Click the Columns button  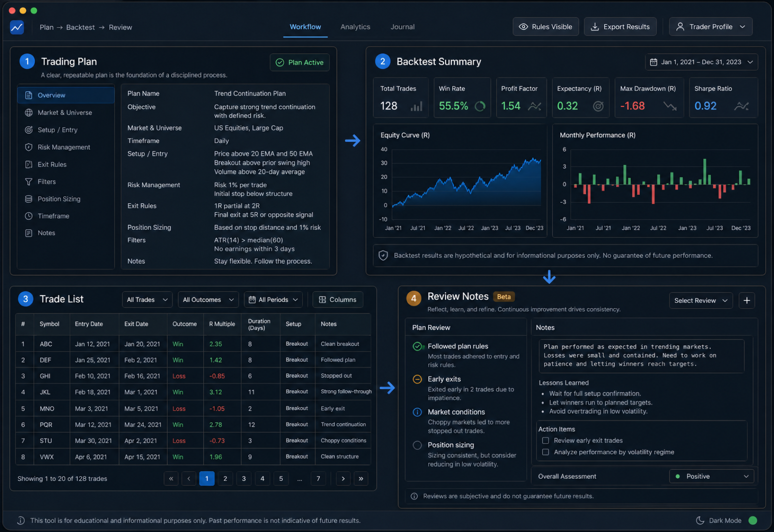[338, 300]
